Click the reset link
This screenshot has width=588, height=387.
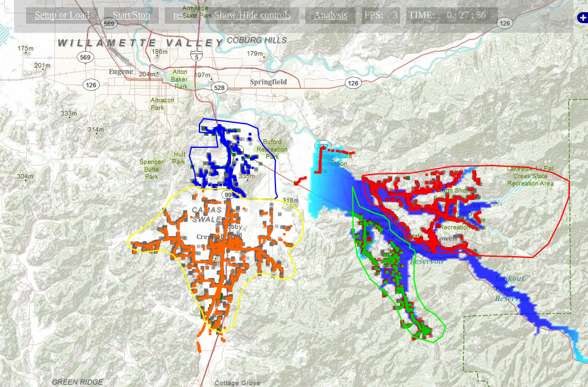(x=181, y=15)
